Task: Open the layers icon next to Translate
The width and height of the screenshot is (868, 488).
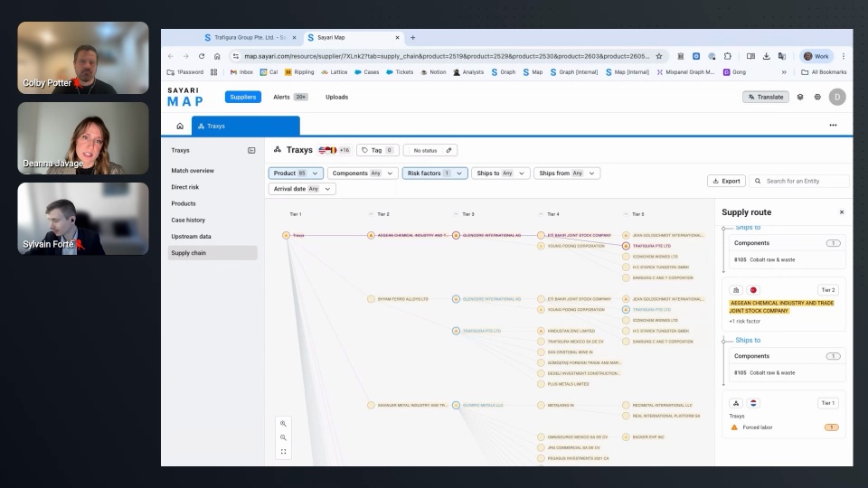Action: [800, 98]
